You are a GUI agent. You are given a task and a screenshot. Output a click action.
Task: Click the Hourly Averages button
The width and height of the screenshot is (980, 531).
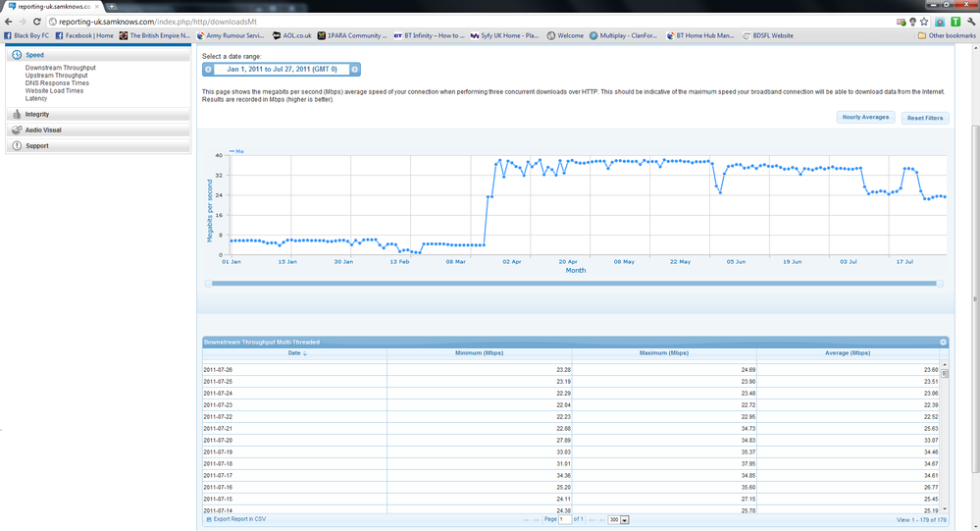point(865,118)
